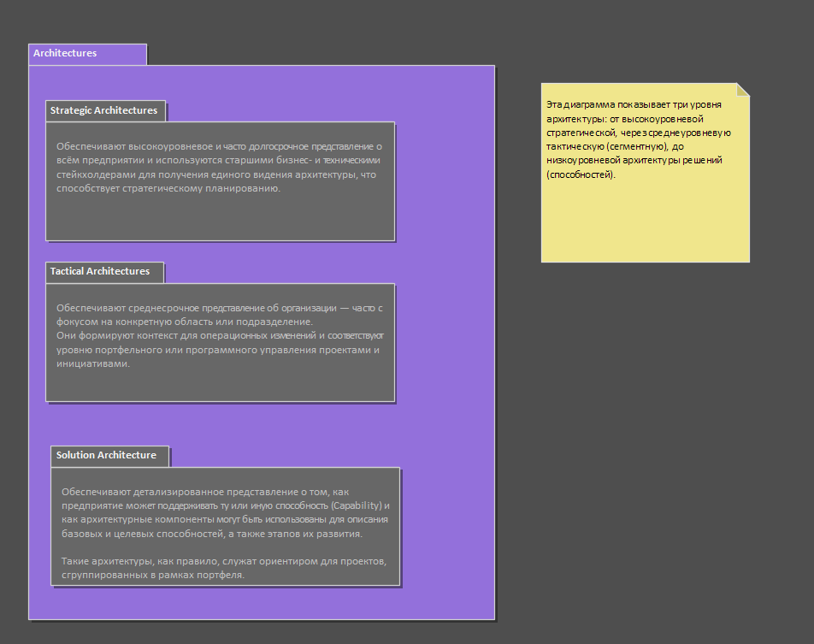Image resolution: width=814 pixels, height=644 pixels.
Task: Click empty purple area right of Tactical Architectures box
Action: coord(445,342)
